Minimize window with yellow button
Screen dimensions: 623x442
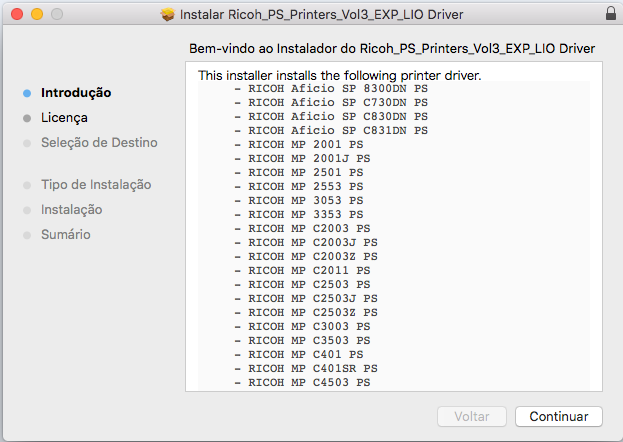(37, 14)
